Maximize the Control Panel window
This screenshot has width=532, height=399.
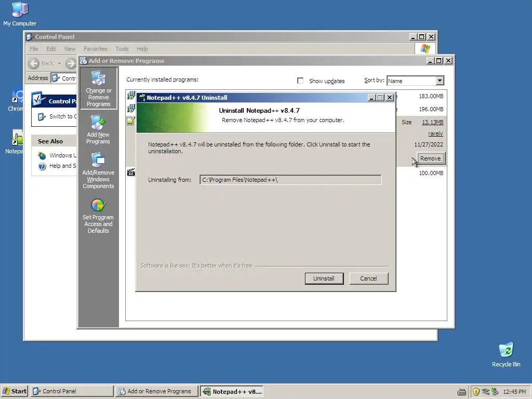(422, 37)
